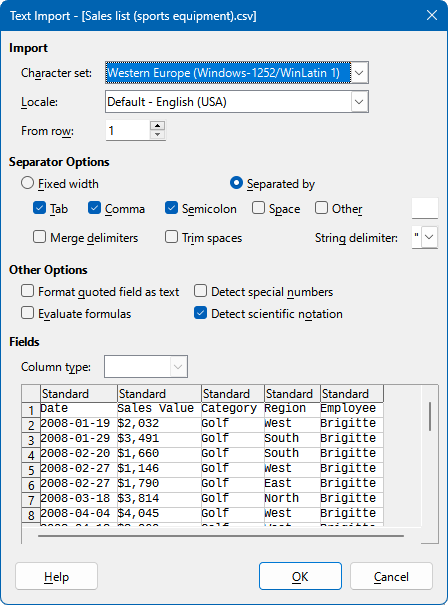Decrease From row with down arrow
Image resolution: width=448 pixels, height=605 pixels.
(x=157, y=135)
